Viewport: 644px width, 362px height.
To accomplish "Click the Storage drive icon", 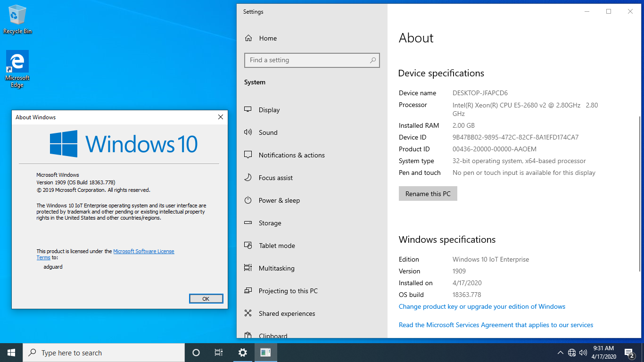I will point(248,223).
